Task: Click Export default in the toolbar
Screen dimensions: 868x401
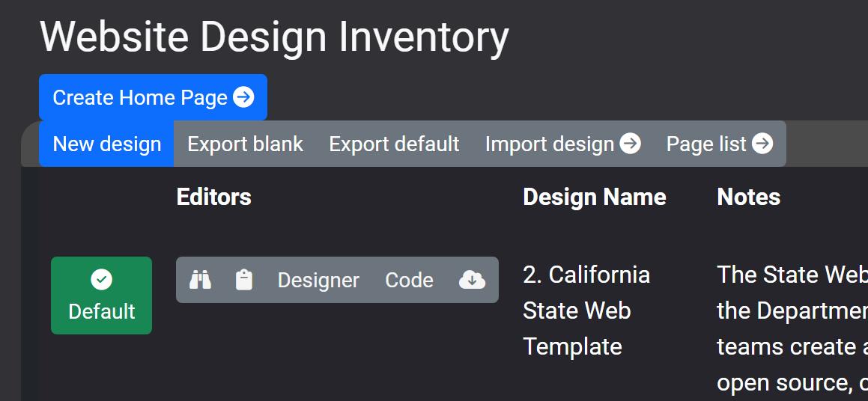Action: point(394,144)
